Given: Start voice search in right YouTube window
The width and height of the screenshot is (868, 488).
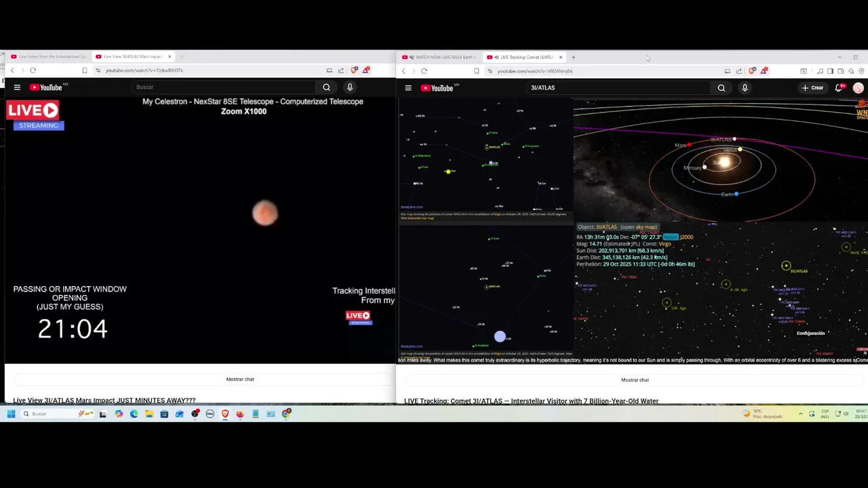Looking at the screenshot, I should pos(745,87).
